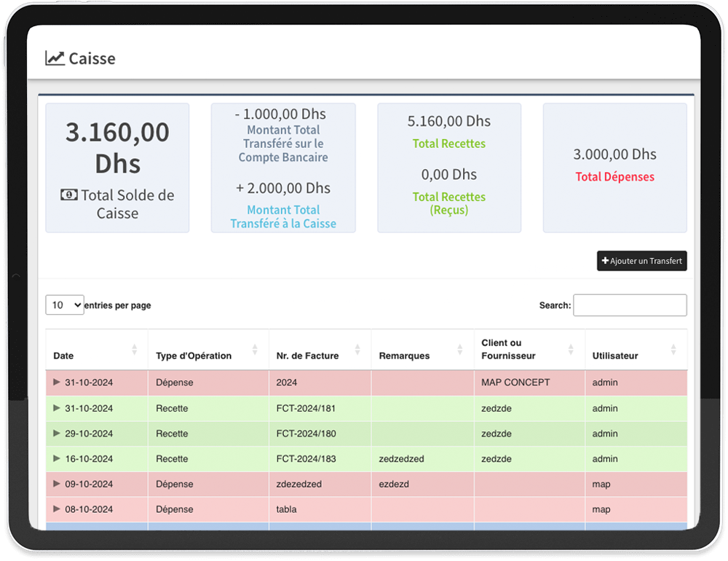Select the Total Recettes summary card

(448, 168)
